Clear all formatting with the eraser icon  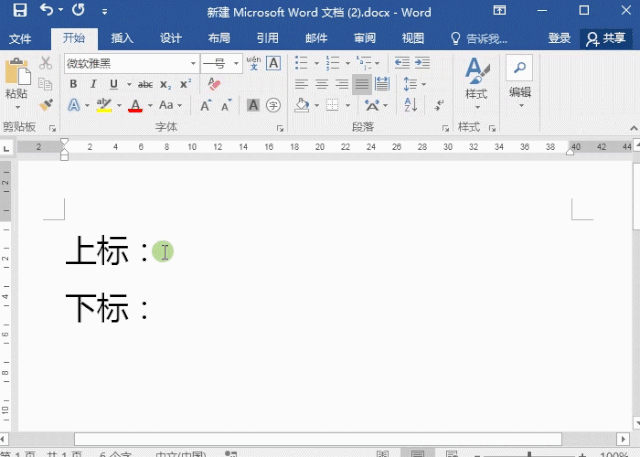[214, 84]
